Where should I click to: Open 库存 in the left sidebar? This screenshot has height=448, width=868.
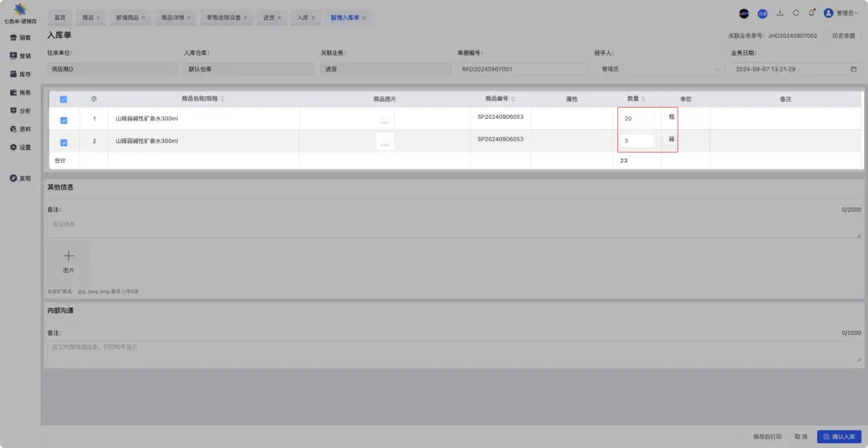click(x=21, y=74)
